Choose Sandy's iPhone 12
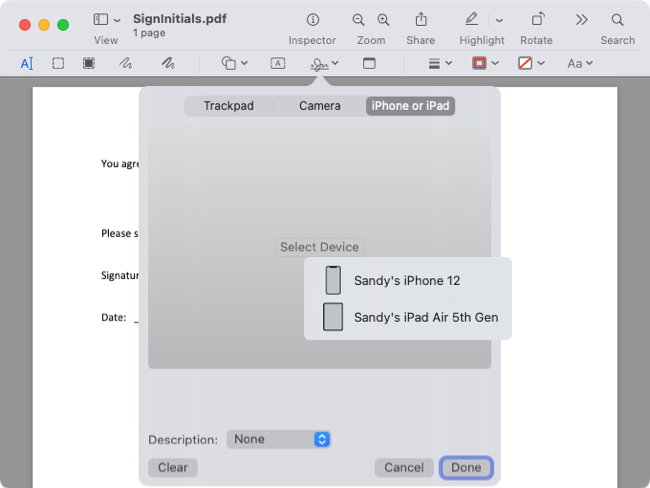650x488 pixels. [x=407, y=281]
